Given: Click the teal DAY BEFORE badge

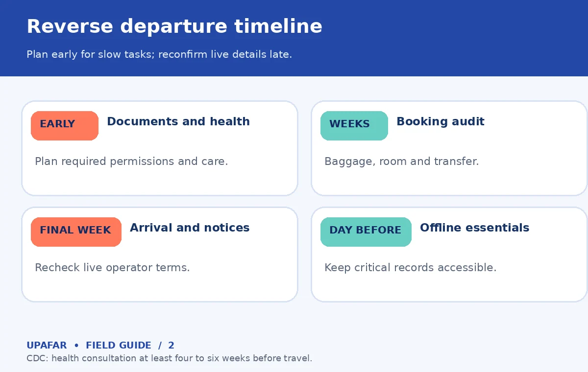Looking at the screenshot, I should [x=366, y=232].
